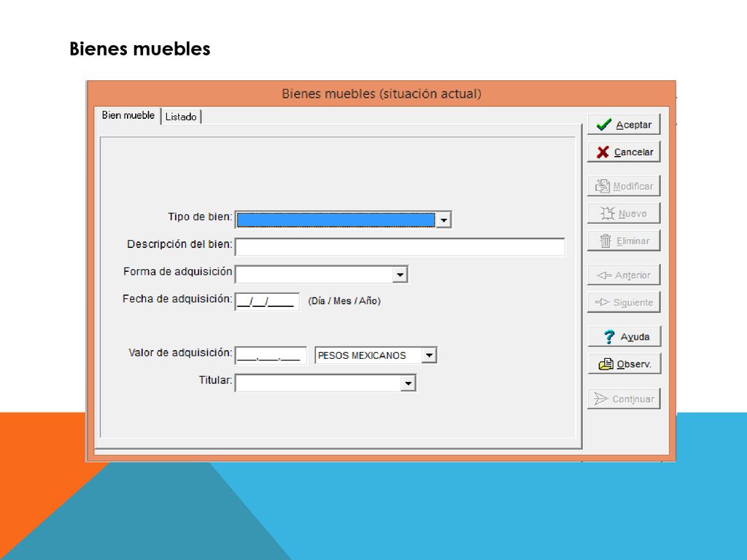Click the Forma de adquisición label

[178, 271]
